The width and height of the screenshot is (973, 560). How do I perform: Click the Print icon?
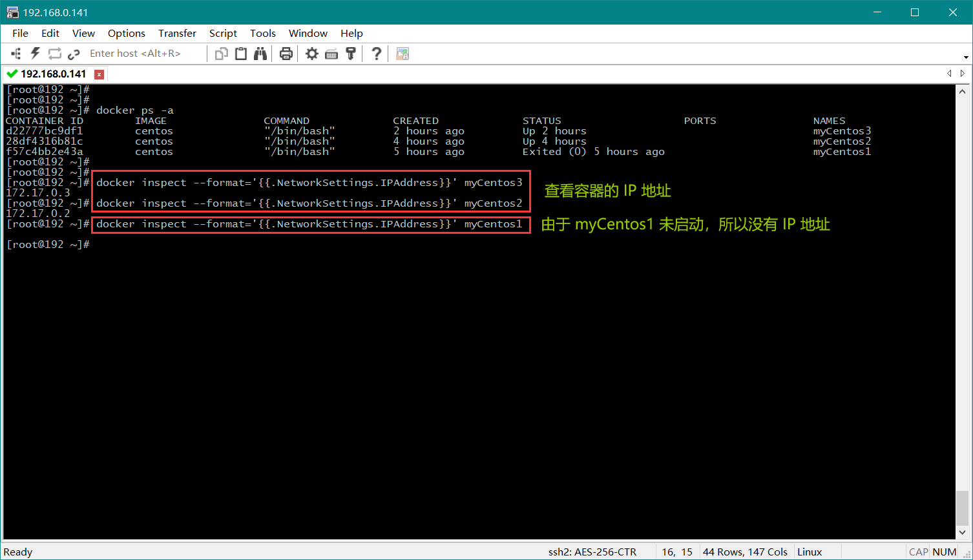[286, 54]
